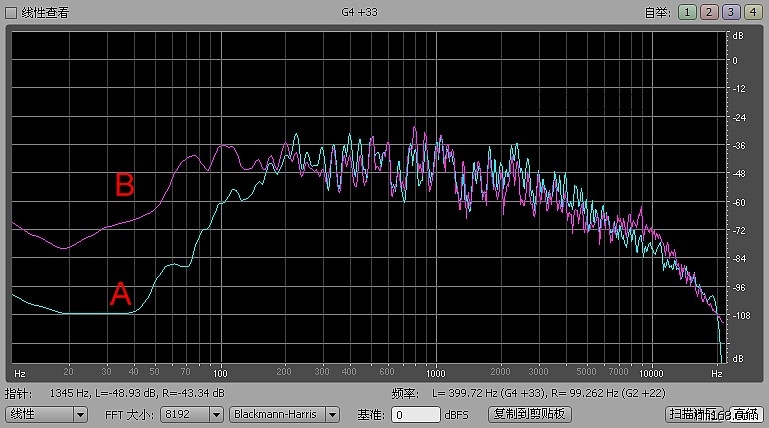Toggle the green hold button 1

click(x=687, y=12)
